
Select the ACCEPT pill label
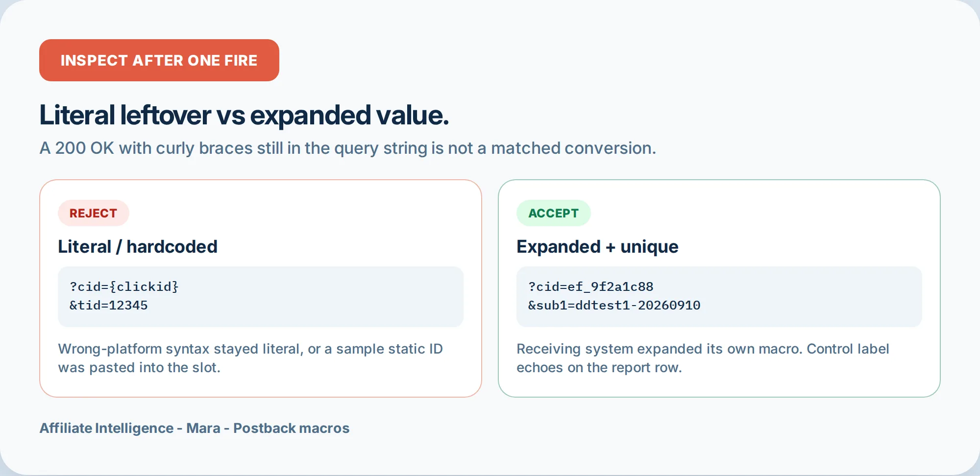pyautogui.click(x=554, y=213)
